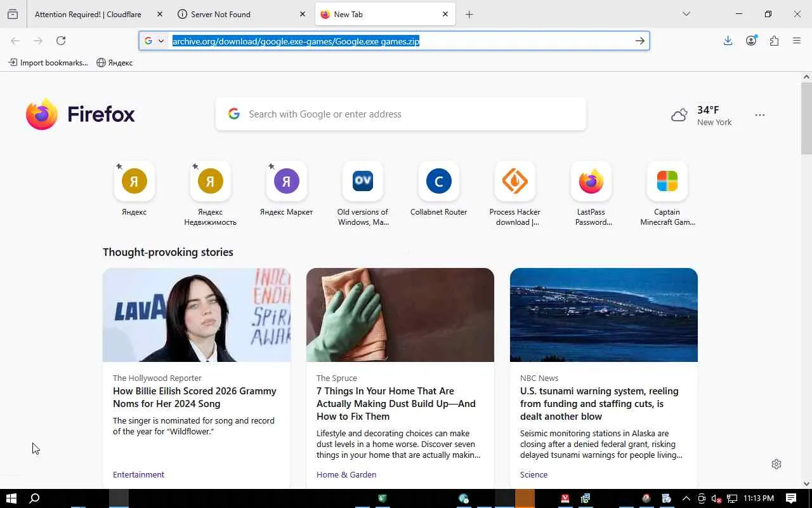
Task: Click The Spruce source label
Action: point(337,378)
